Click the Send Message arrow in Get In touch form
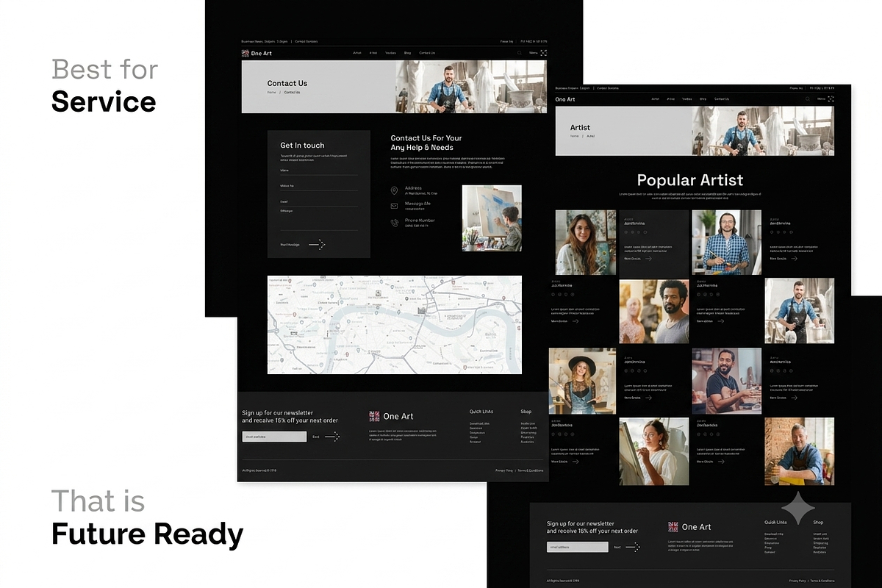 (317, 244)
